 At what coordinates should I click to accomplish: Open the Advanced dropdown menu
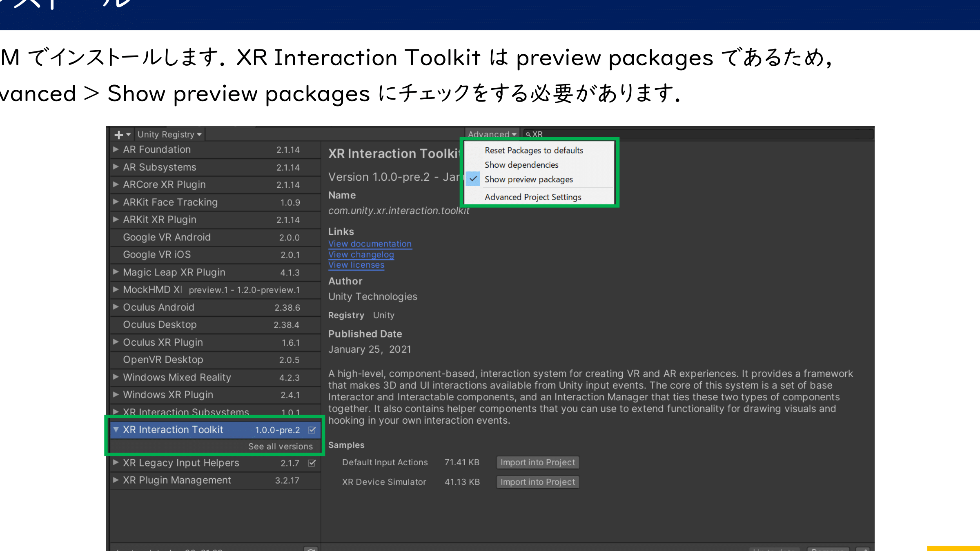coord(492,134)
